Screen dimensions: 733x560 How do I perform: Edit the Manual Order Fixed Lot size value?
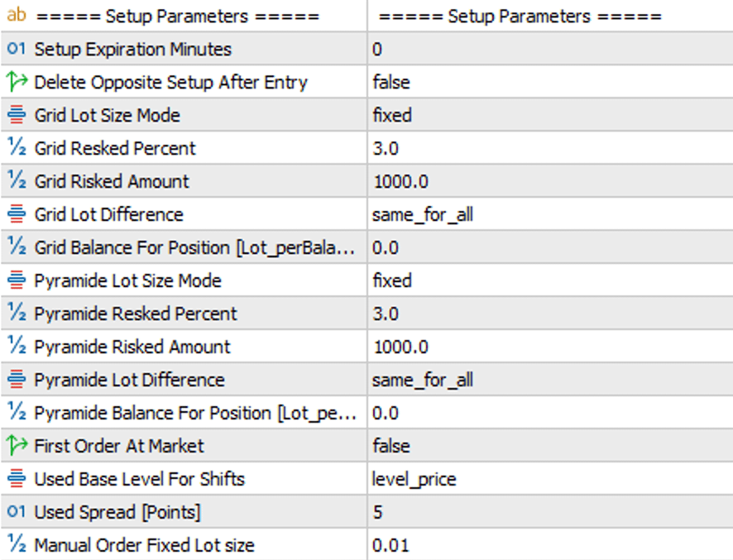click(390, 545)
